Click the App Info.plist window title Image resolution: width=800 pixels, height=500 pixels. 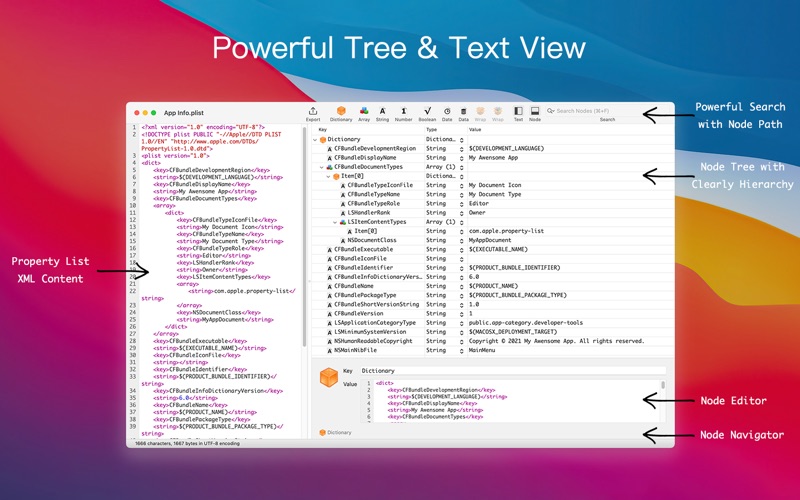point(184,113)
